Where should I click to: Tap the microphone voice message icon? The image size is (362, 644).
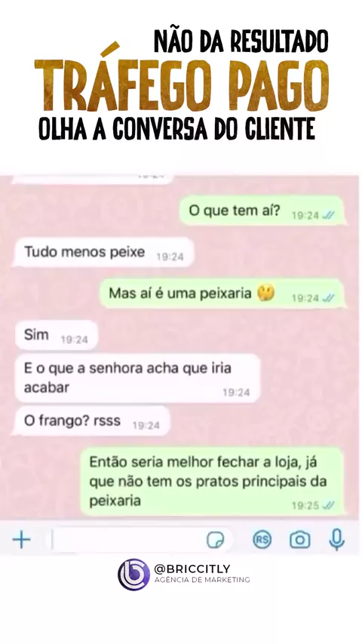point(336,540)
